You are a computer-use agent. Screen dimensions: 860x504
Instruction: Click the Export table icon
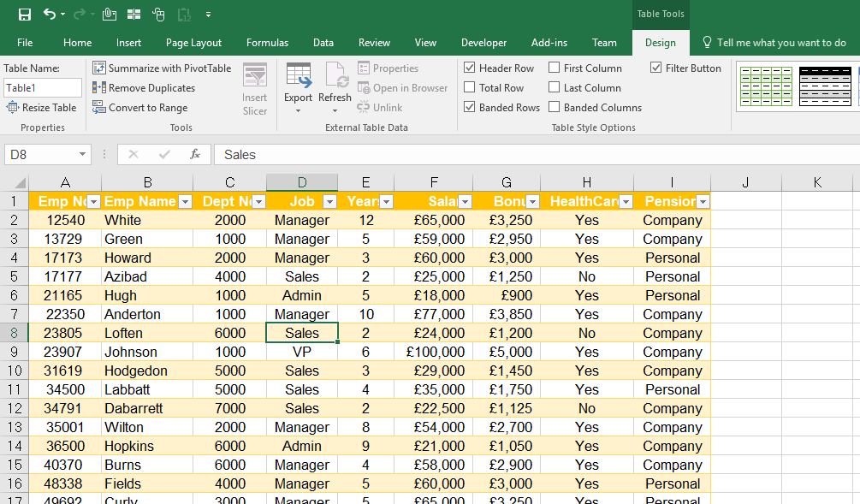(x=299, y=75)
